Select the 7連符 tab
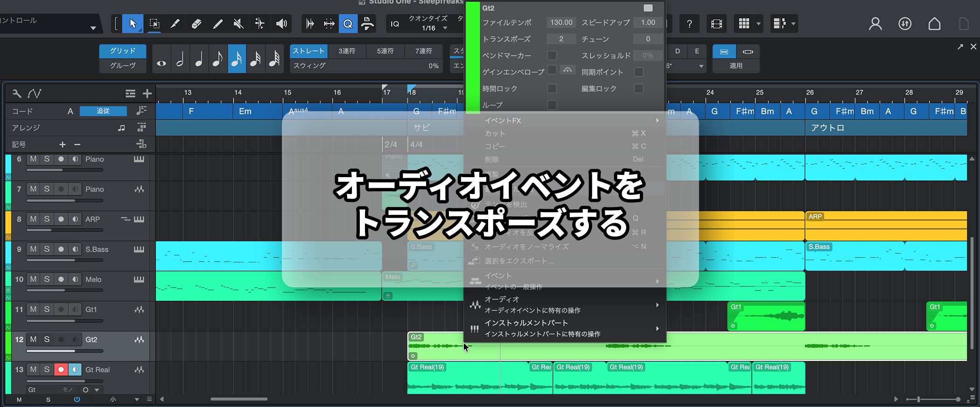Screen dimensions: 980x407 pos(424,51)
